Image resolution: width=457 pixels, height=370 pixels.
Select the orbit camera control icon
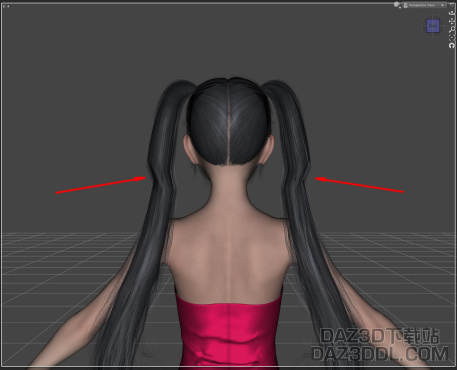(x=452, y=13)
